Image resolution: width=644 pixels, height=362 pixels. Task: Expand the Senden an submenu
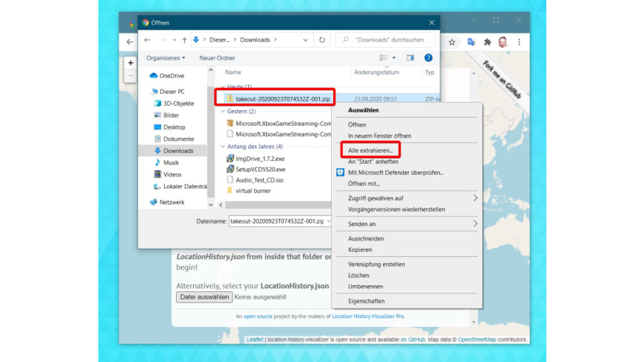475,223
